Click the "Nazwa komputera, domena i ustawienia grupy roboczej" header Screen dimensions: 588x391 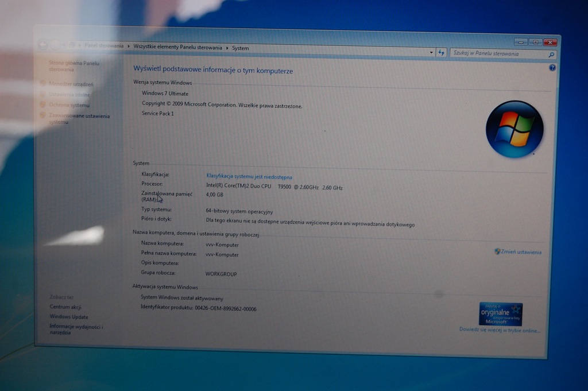[196, 234]
